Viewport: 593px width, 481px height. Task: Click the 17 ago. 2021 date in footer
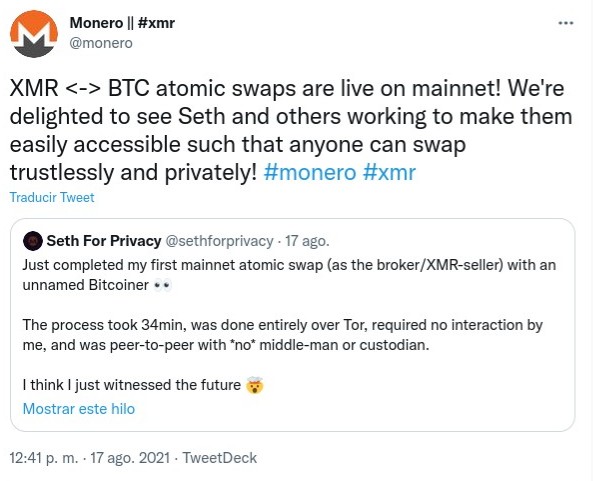pyautogui.click(x=130, y=458)
